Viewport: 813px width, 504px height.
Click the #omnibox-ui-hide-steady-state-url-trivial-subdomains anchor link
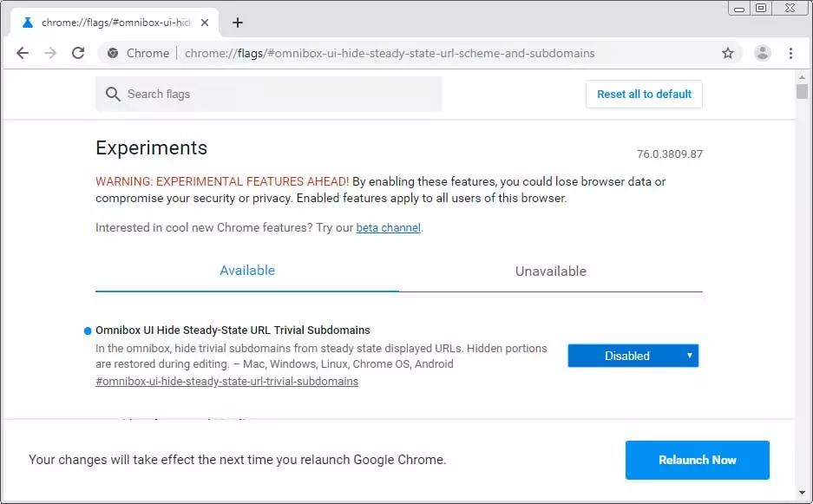tap(226, 382)
